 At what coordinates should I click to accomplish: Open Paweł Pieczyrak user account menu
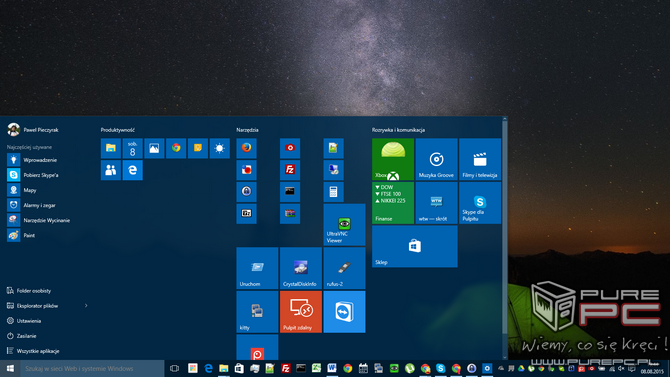tap(33, 130)
